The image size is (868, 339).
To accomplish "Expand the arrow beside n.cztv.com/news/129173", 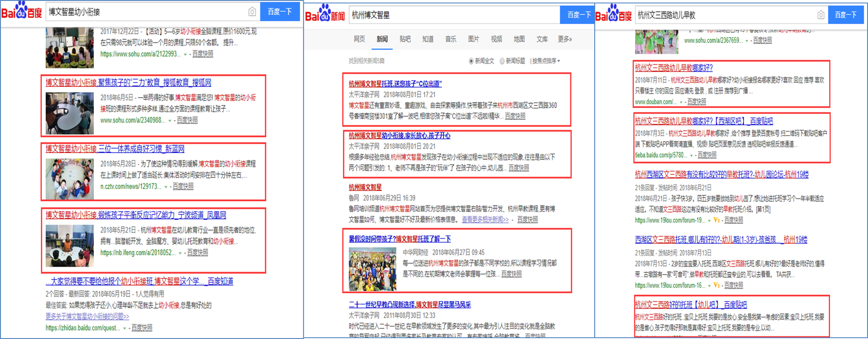I will coord(166,187).
